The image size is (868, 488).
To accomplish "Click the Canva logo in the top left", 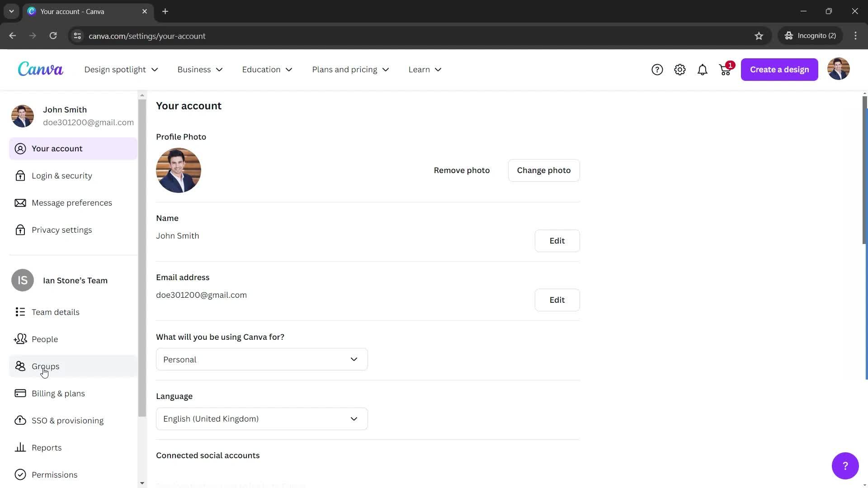I will tap(41, 69).
